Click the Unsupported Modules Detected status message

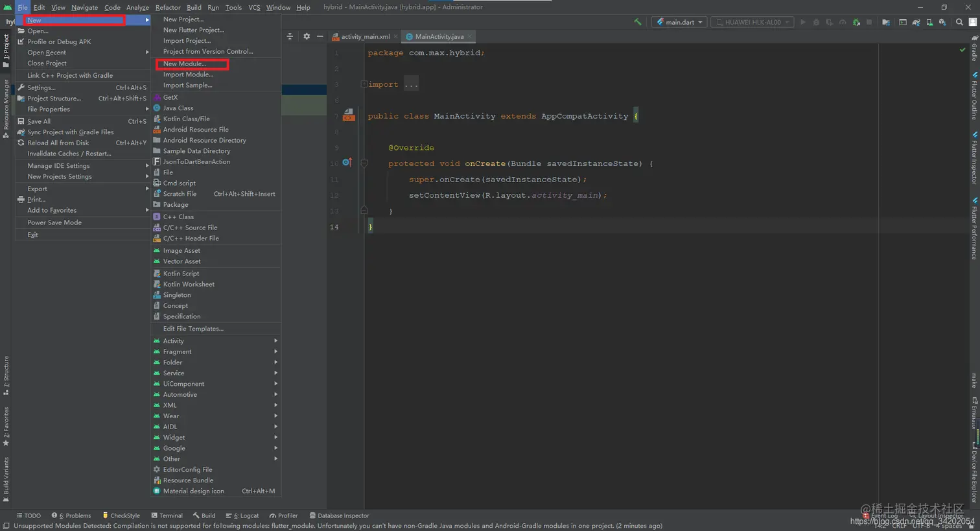click(338, 526)
